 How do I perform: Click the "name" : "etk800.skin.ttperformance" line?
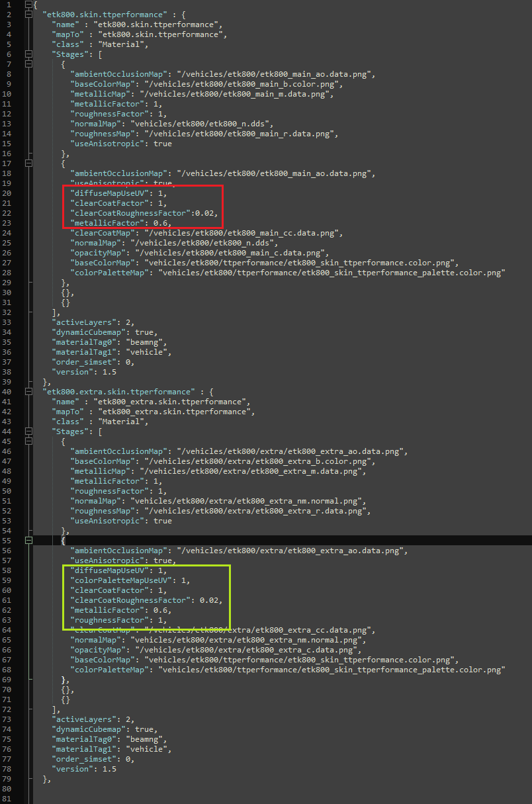click(137, 24)
